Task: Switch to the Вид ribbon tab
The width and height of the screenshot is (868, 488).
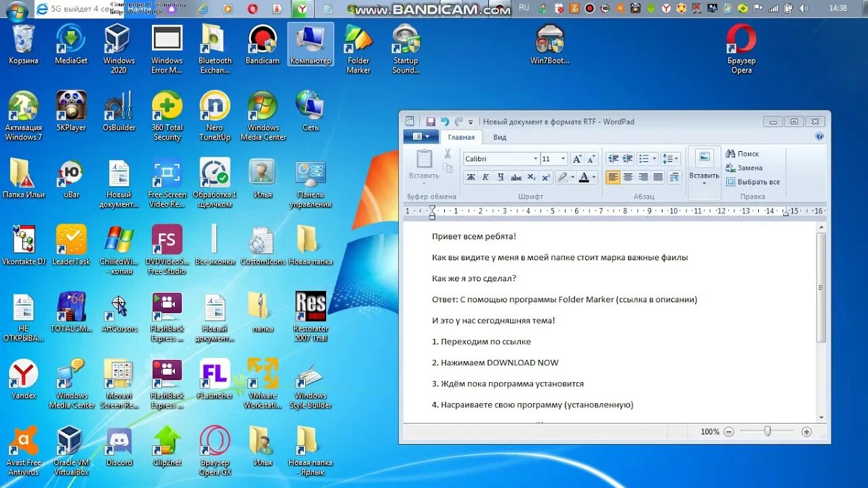Action: (x=500, y=137)
